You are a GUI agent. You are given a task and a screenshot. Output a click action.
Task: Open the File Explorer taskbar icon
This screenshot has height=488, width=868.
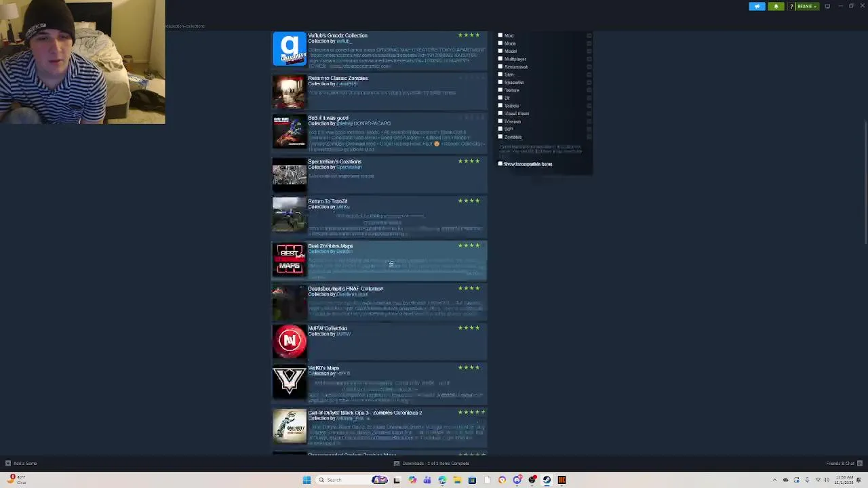(457, 480)
